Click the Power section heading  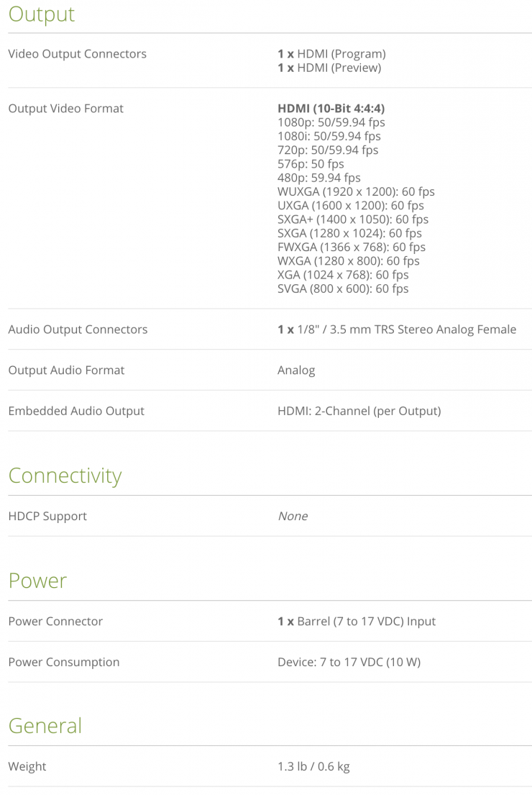[37, 581]
